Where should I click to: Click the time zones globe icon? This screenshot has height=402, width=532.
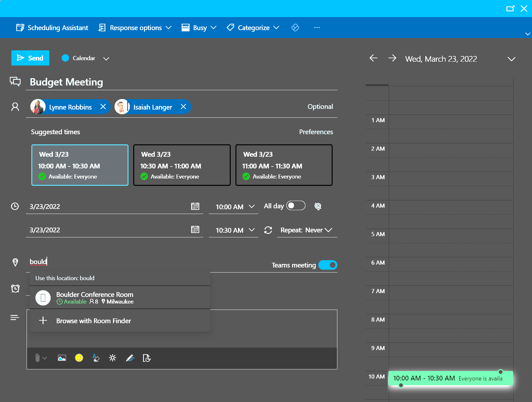pos(318,206)
